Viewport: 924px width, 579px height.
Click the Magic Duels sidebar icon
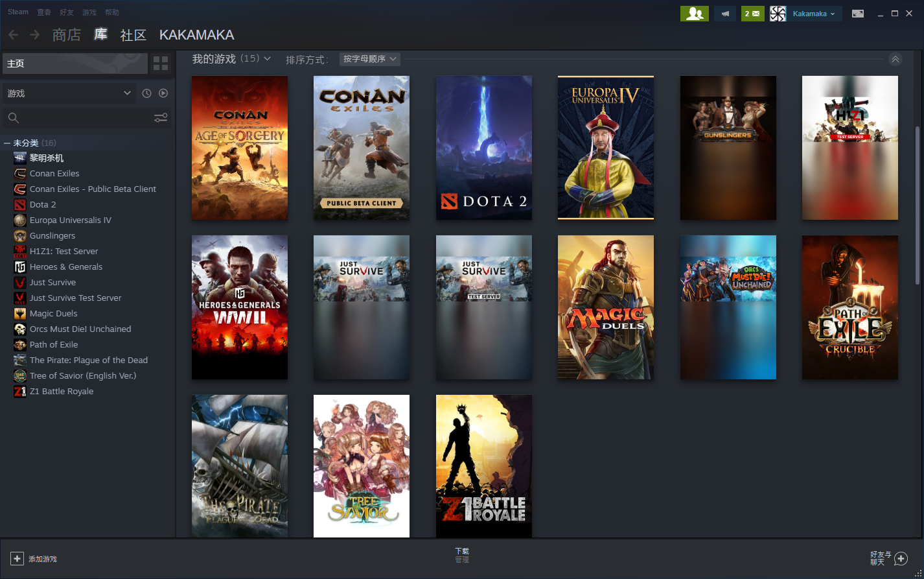point(20,313)
